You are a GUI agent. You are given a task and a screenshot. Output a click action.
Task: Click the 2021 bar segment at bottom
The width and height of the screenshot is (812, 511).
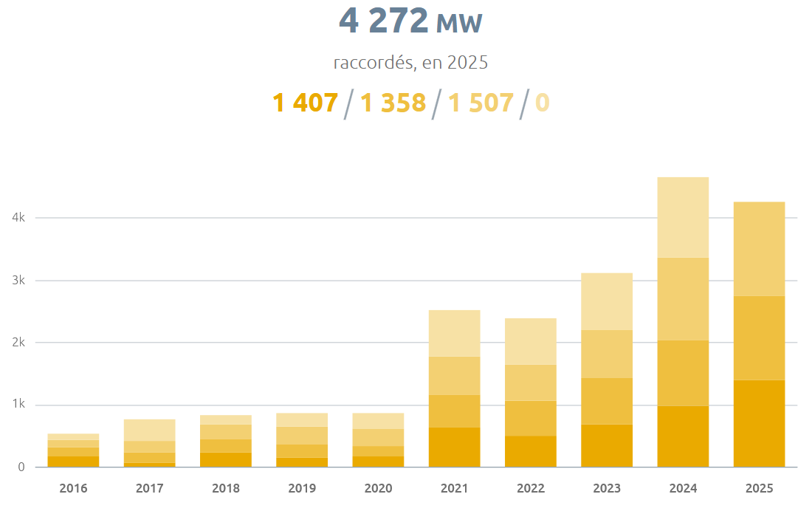point(454,447)
